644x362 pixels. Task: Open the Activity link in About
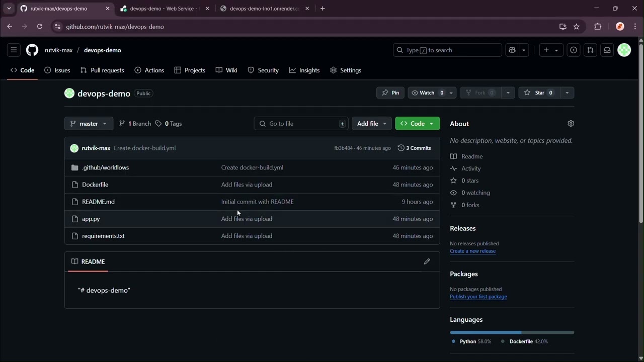pos(465,168)
